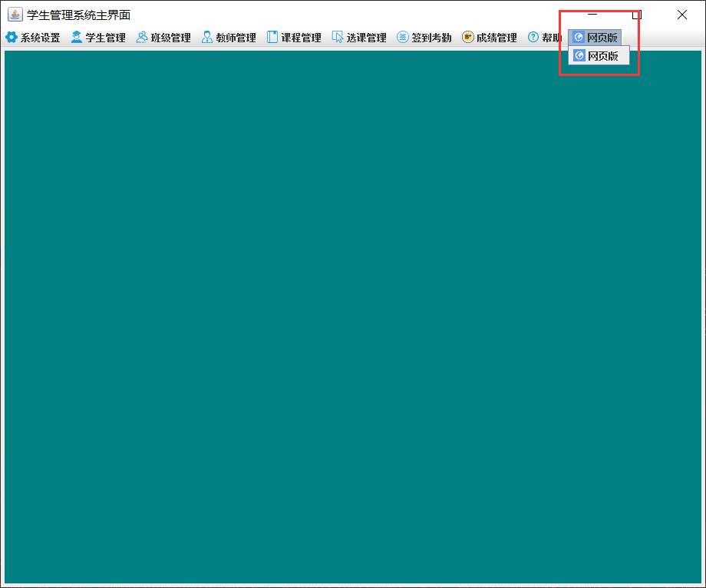Screen dimensions: 706x588
Task: Click the 成绩管理 B+ grade icon
Action: coord(467,36)
